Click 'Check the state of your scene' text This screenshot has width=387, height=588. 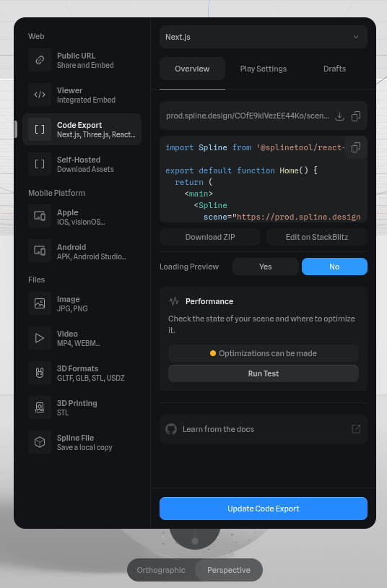tap(261, 324)
